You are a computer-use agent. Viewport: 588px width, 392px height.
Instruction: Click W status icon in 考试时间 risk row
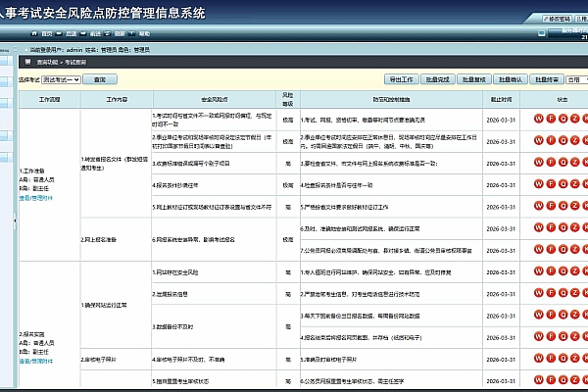(x=538, y=119)
